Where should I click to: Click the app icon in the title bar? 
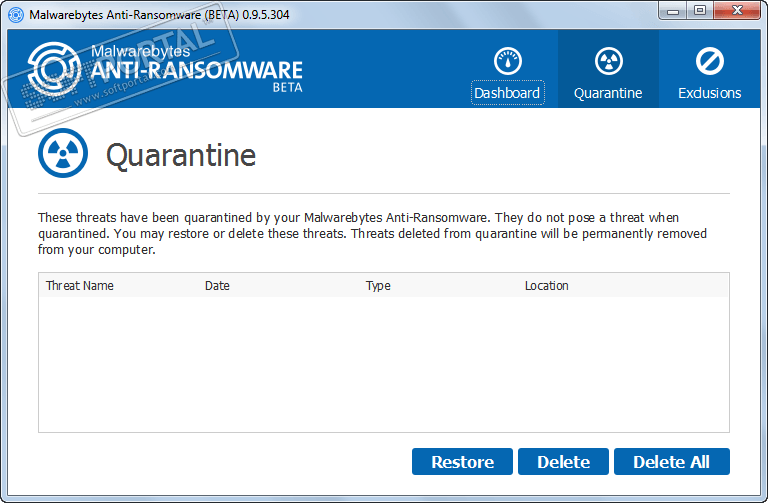coord(16,15)
